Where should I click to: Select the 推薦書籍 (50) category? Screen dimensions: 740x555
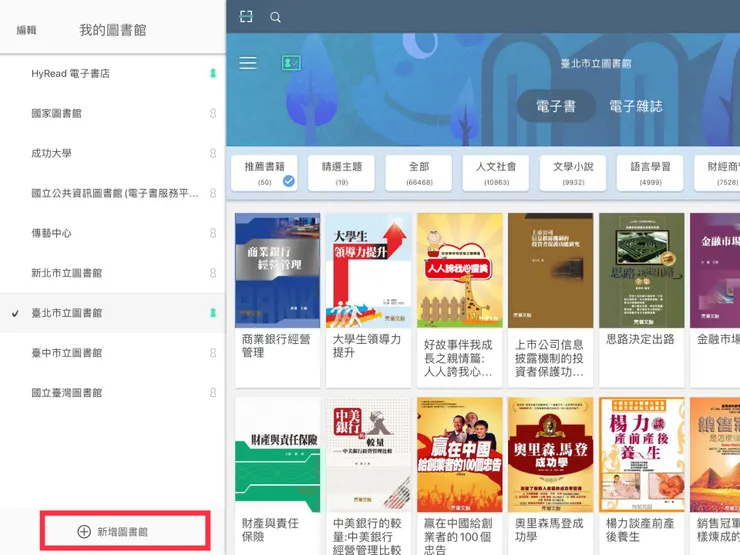tap(264, 173)
